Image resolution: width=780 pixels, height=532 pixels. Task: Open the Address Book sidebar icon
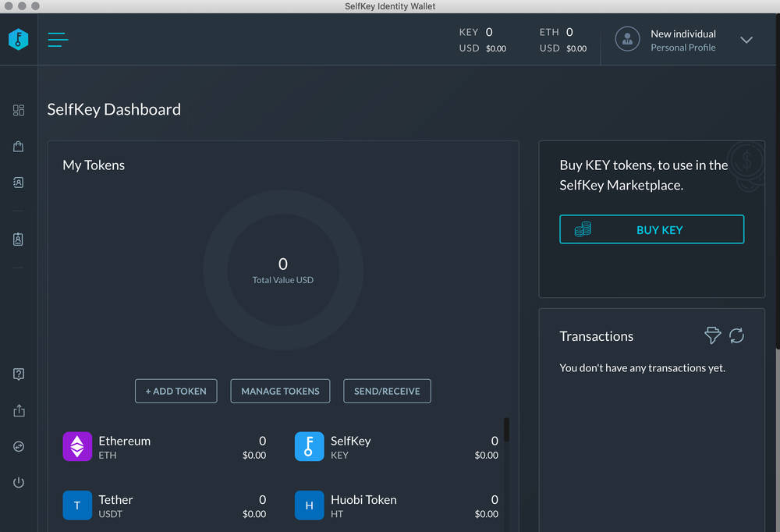coord(19,183)
